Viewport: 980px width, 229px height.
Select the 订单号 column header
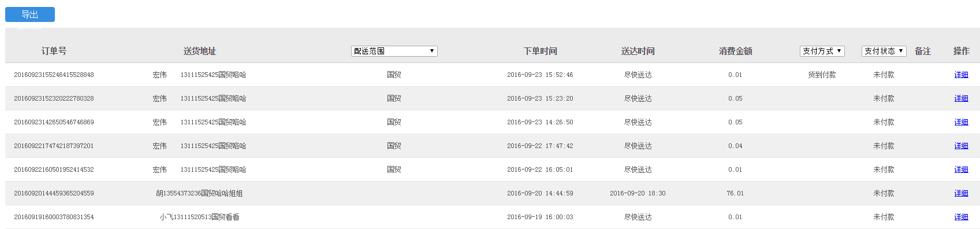54,51
